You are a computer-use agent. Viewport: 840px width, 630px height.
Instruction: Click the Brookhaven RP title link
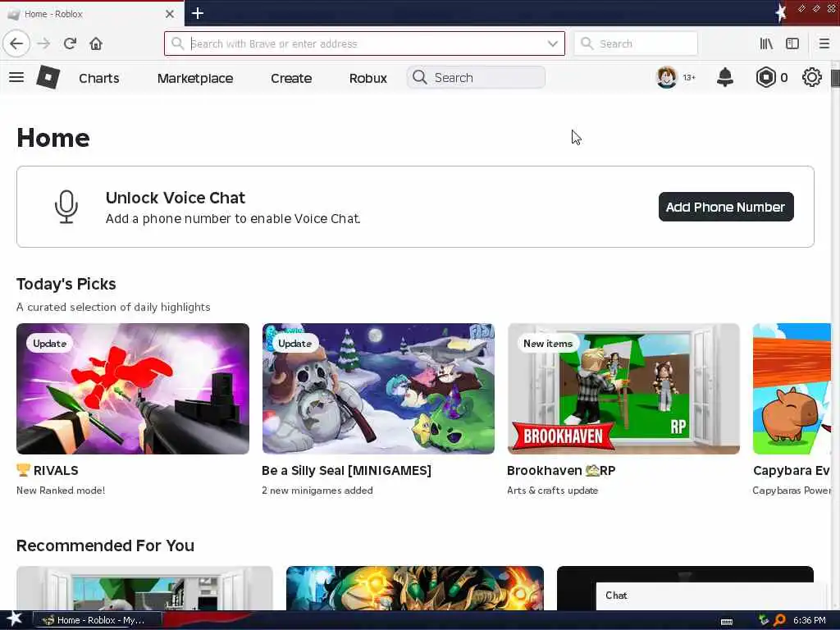coord(561,470)
